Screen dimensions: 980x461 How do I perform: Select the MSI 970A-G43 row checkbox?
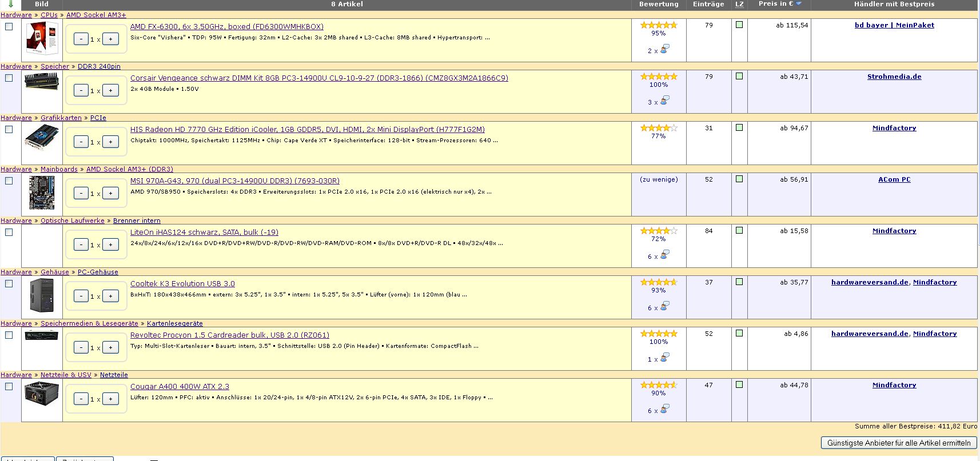(9, 181)
